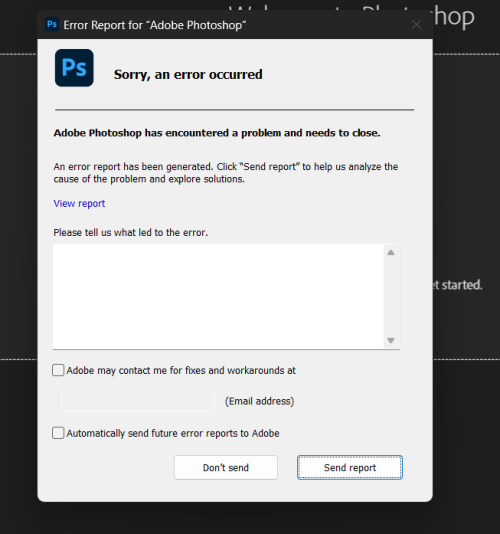This screenshot has height=534, width=500.
Task: Open the View report link
Action: [79, 203]
